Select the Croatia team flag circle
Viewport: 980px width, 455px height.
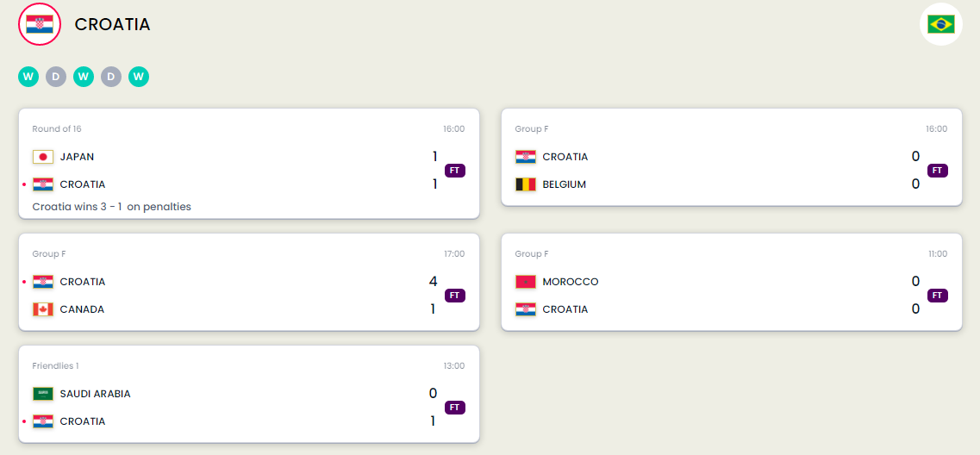tap(40, 24)
